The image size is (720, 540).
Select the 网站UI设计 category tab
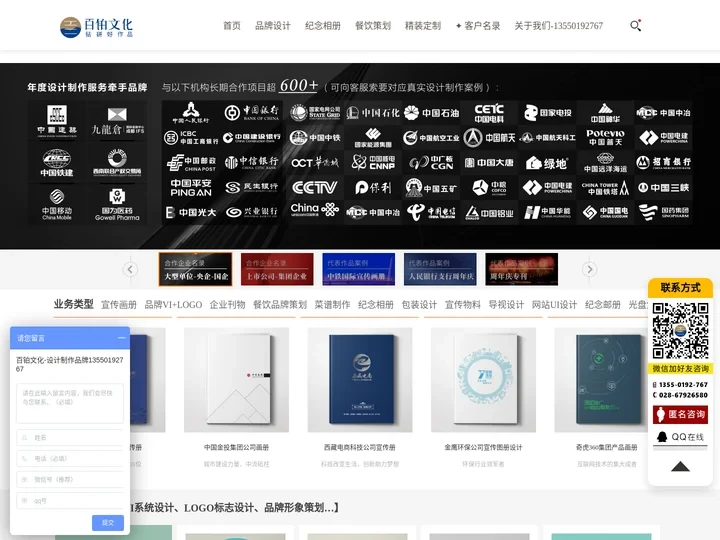554,304
